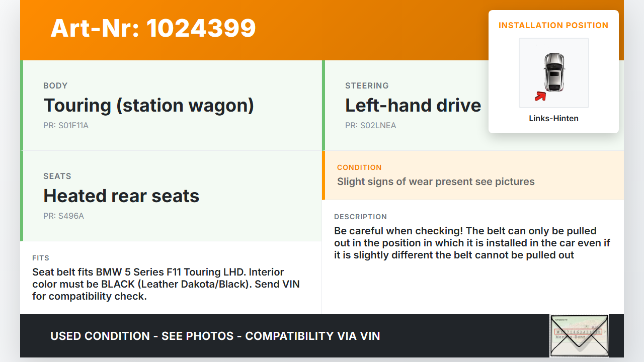Click the Left-hand drive steering value
Screen dimensions: 644x362
pos(413,106)
